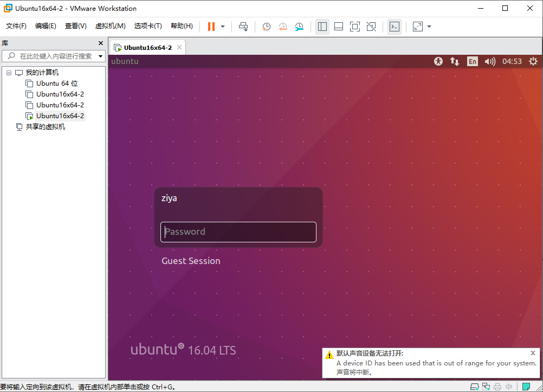Click the sound card status bar icon
Image resolution: width=543 pixels, height=392 pixels.
click(509, 387)
